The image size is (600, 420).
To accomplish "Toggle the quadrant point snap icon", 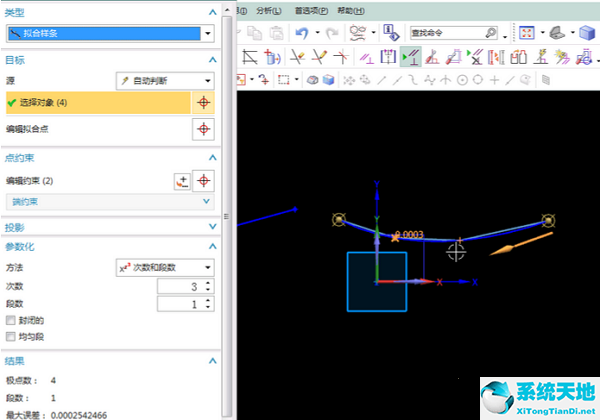I will [478, 80].
